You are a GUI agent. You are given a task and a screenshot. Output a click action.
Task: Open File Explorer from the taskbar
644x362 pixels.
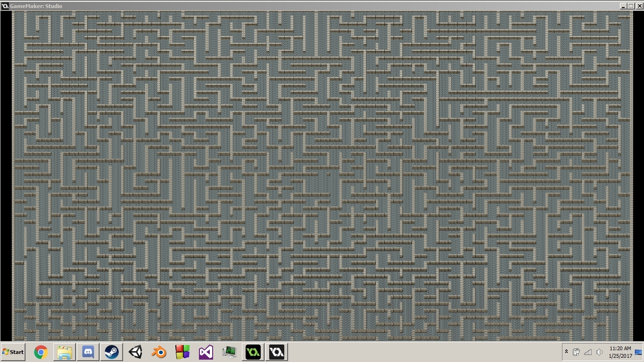click(x=64, y=352)
